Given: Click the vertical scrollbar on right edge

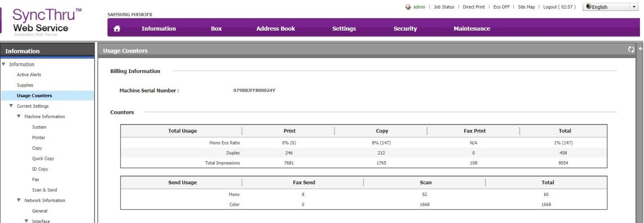Looking at the screenshot, I should coord(640,135).
